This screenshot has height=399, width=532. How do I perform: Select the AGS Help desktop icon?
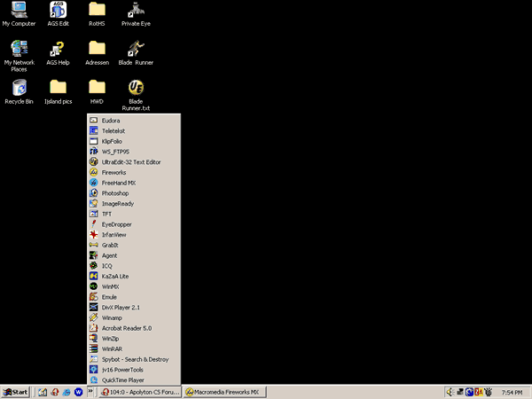click(x=59, y=50)
